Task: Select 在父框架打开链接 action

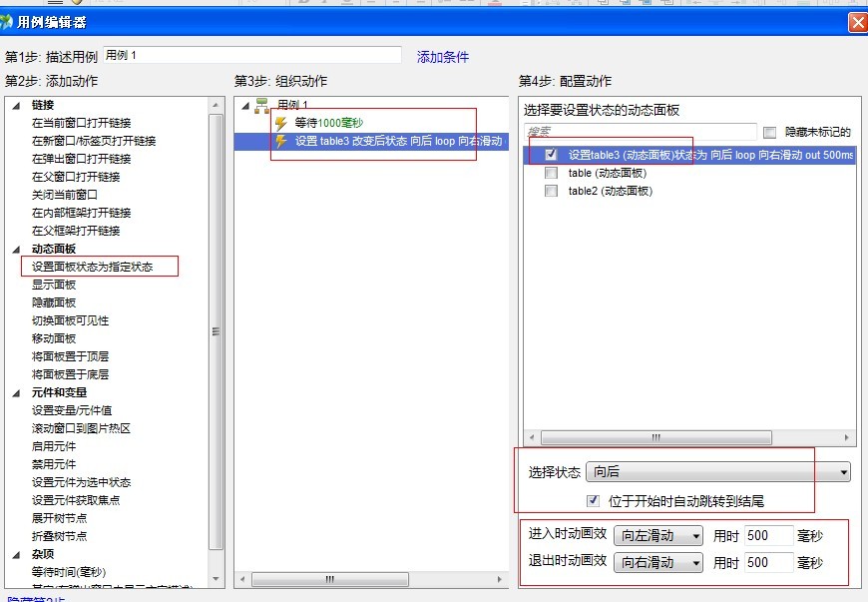Action: [76, 231]
